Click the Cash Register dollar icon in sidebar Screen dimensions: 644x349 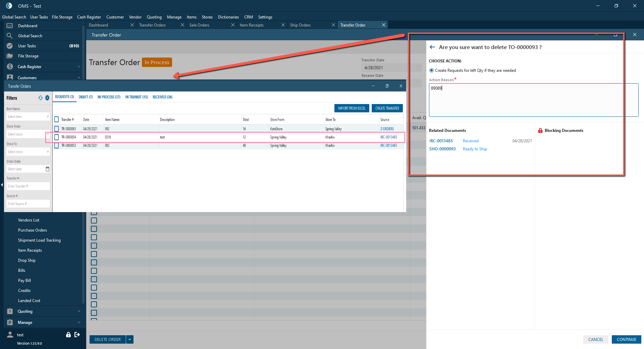10,67
